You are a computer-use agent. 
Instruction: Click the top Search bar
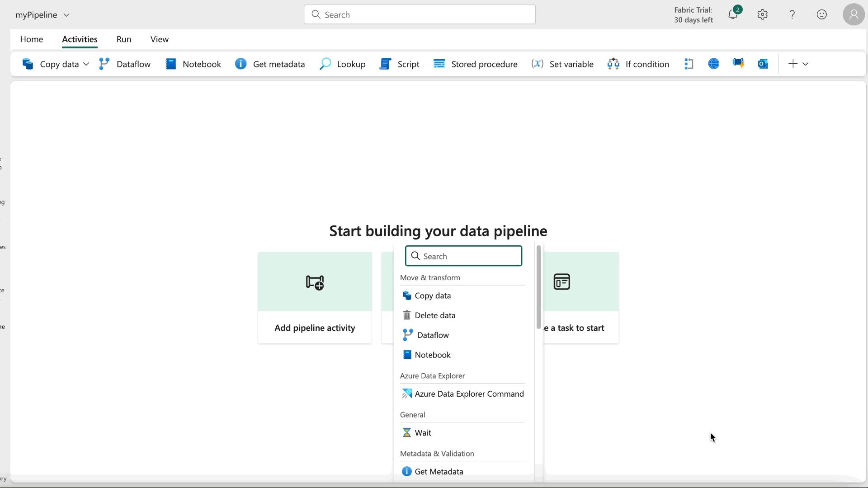420,14
